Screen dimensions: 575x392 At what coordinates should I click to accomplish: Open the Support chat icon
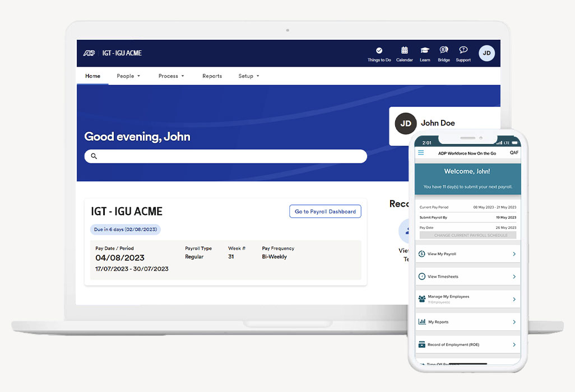(463, 50)
